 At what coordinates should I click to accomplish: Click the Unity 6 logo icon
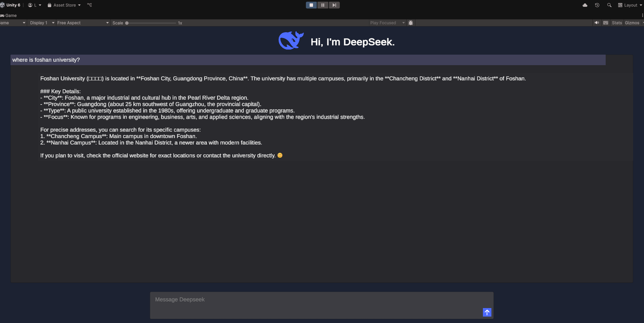click(x=2, y=5)
